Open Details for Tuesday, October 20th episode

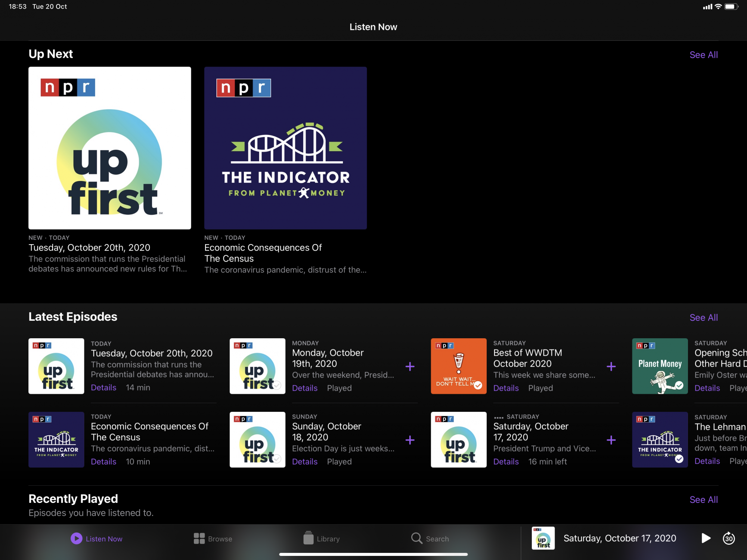(x=103, y=388)
